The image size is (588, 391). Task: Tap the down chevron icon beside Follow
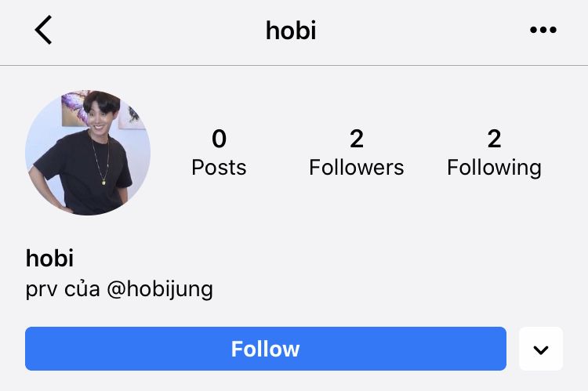[541, 349]
